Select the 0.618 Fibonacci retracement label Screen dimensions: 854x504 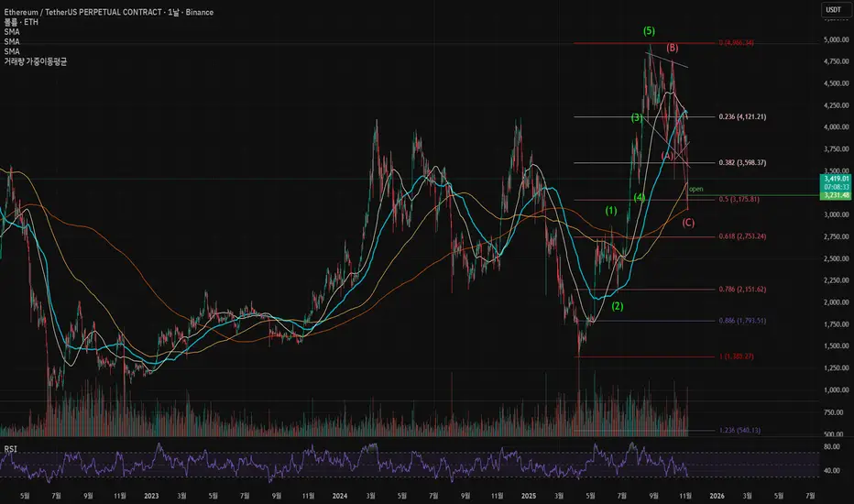(x=742, y=236)
